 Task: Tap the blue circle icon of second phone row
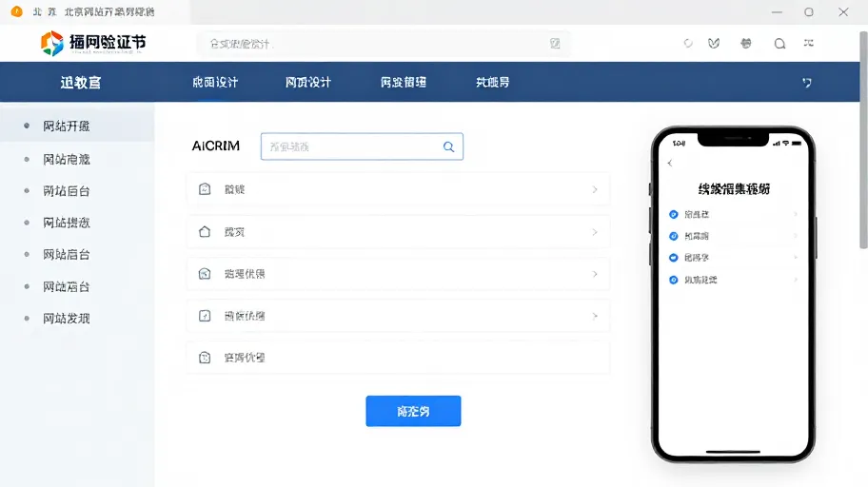(x=674, y=236)
